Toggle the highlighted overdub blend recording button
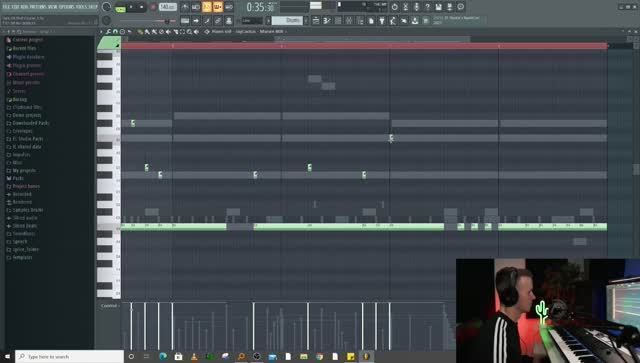 [218, 7]
